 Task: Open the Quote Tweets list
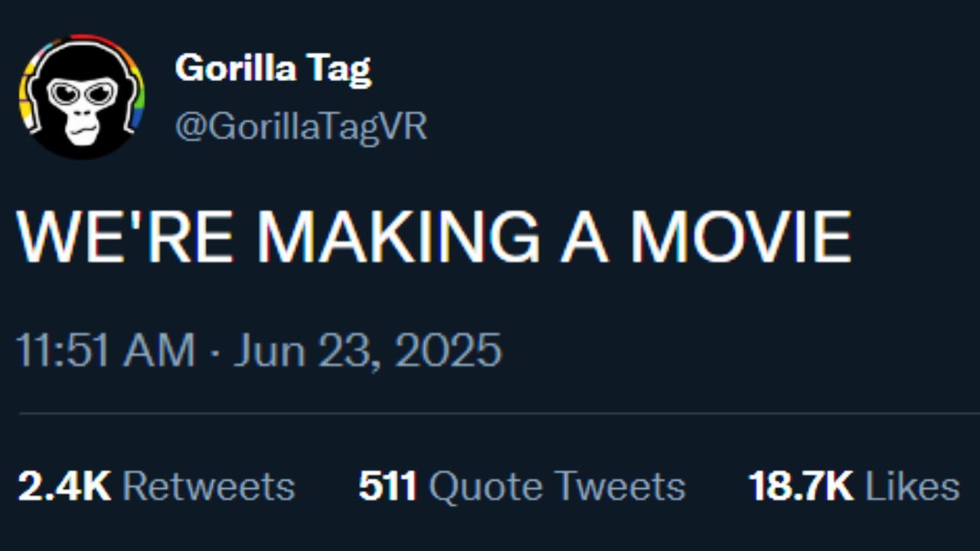[557, 487]
